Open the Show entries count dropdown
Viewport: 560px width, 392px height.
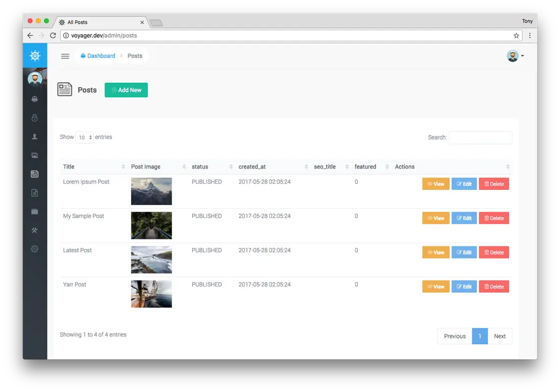pos(85,137)
